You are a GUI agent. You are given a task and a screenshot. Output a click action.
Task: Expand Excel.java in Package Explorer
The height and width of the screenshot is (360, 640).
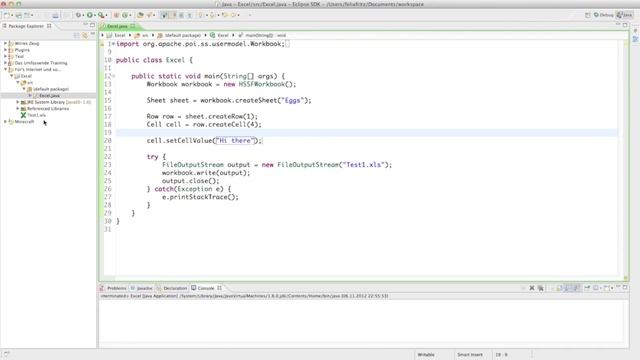[x=30, y=96]
